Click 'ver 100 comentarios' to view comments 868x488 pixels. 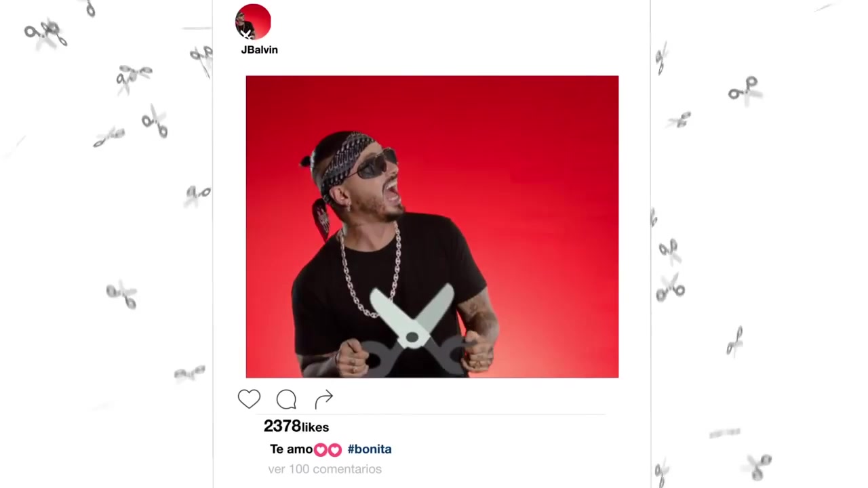[325, 469]
